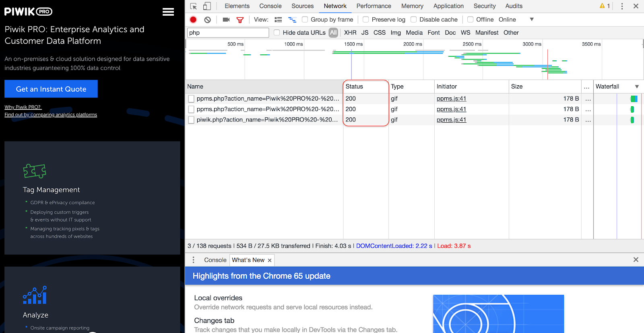Click the Analyze bar chart icon
Viewport: 644px width, 333px height.
[x=35, y=295]
